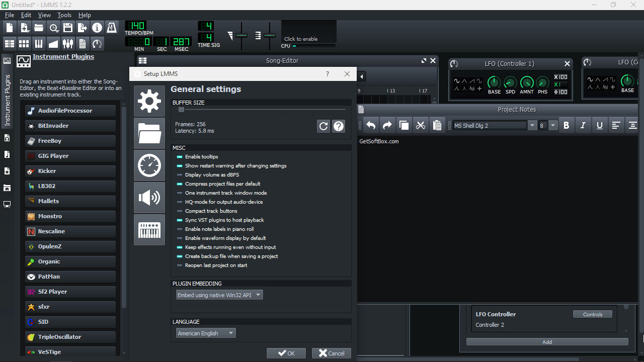
Task: Apply bold formatting in Project Notes
Action: pos(567,125)
